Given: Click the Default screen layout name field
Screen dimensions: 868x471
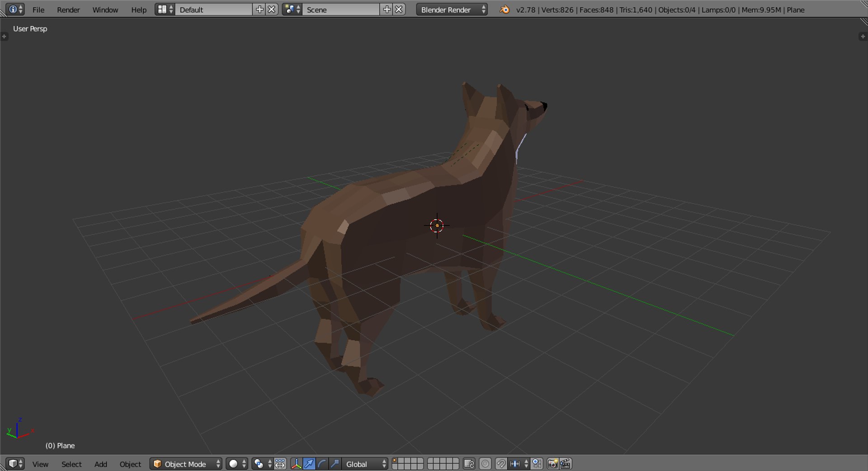Looking at the screenshot, I should point(214,10).
